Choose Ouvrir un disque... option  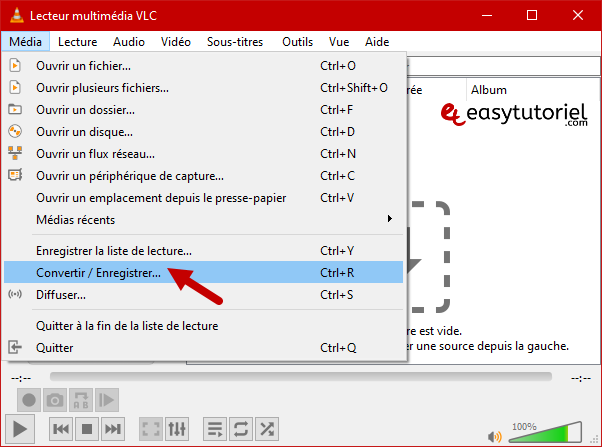tap(203, 132)
